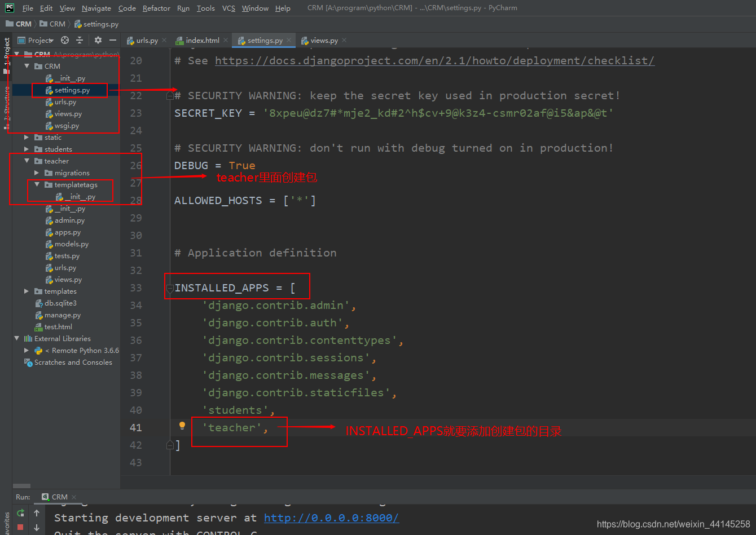Image resolution: width=756 pixels, height=535 pixels.
Task: Close the views.py editor tab
Action: [344, 40]
